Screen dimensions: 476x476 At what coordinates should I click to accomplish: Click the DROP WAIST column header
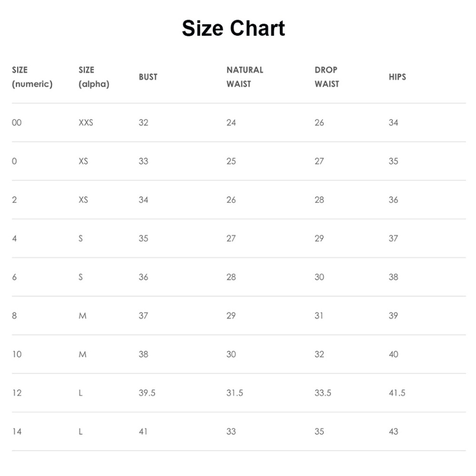[x=327, y=77]
